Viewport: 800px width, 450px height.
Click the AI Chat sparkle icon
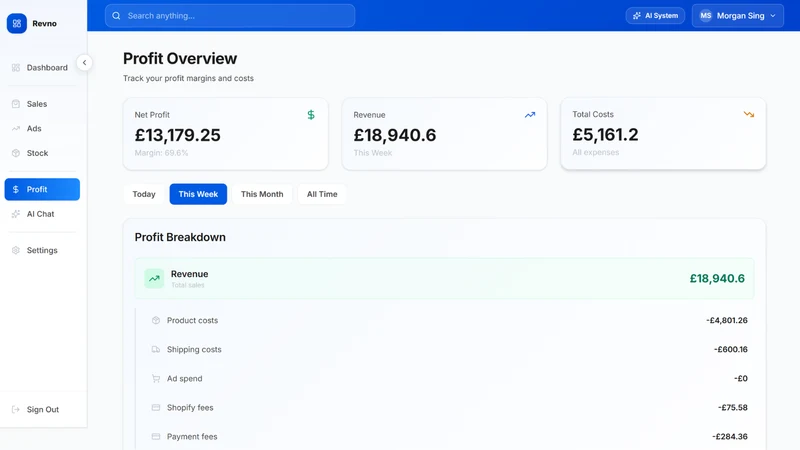(x=16, y=214)
